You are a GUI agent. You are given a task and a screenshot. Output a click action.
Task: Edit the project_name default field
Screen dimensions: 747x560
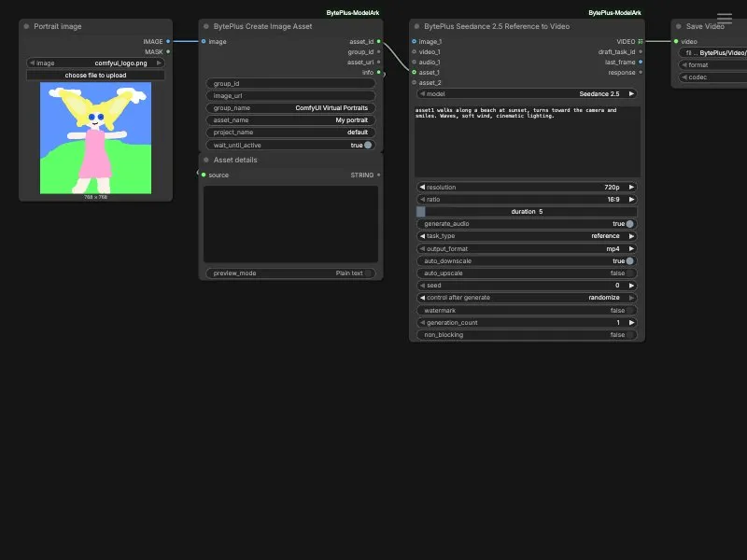click(290, 133)
